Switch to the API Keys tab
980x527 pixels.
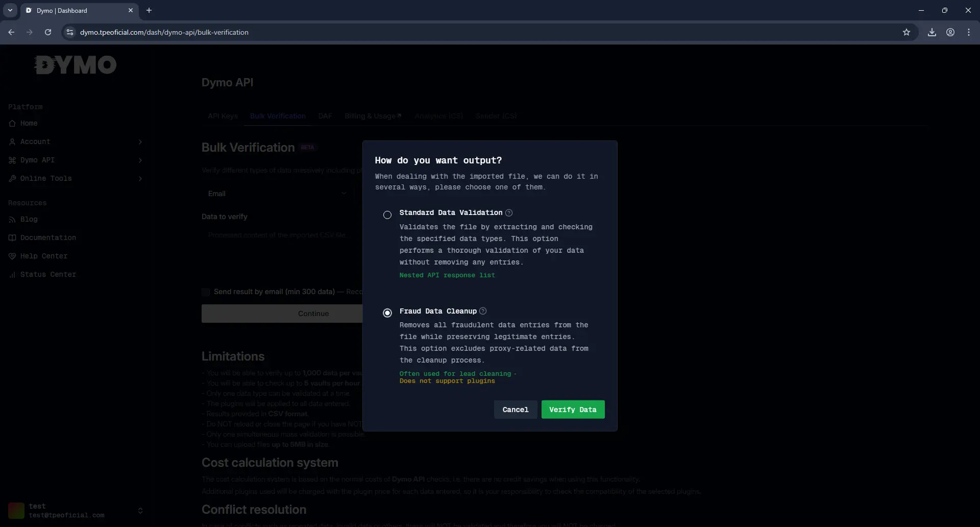223,116
